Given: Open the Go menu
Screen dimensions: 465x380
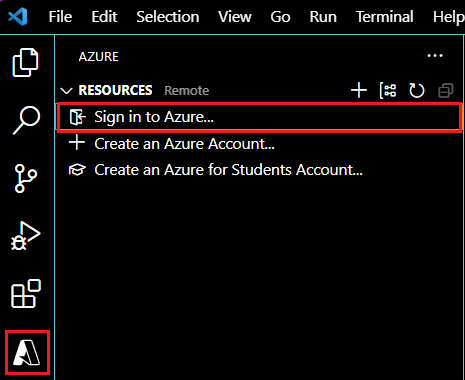Looking at the screenshot, I should point(280,17).
